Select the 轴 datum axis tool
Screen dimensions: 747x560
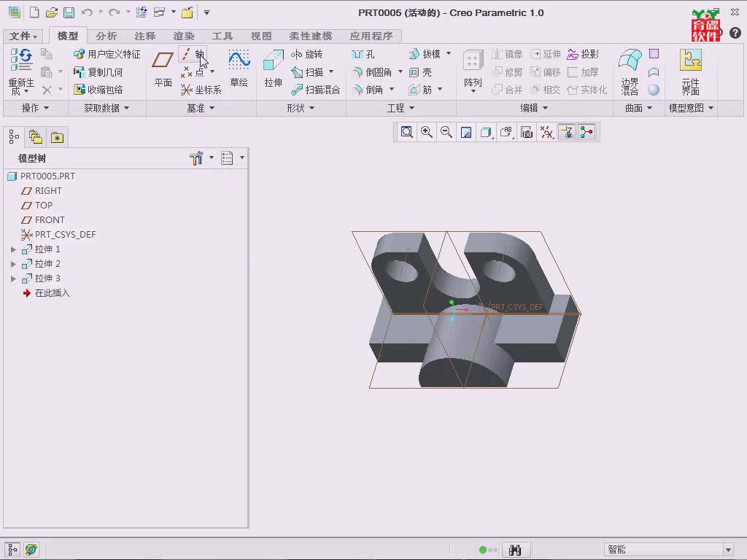click(193, 54)
